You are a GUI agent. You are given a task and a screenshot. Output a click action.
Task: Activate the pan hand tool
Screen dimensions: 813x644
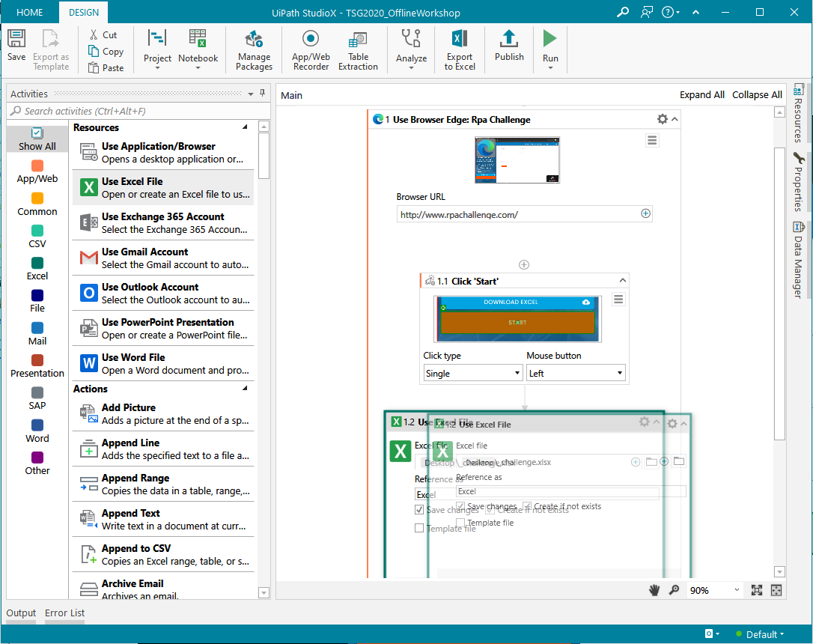654,590
